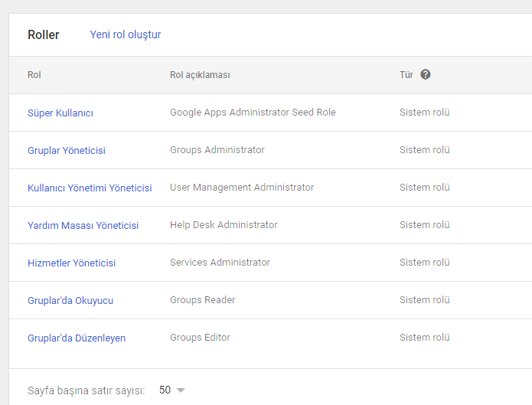
Task: Open the Gruplar Yöneticisi role
Action: (67, 151)
